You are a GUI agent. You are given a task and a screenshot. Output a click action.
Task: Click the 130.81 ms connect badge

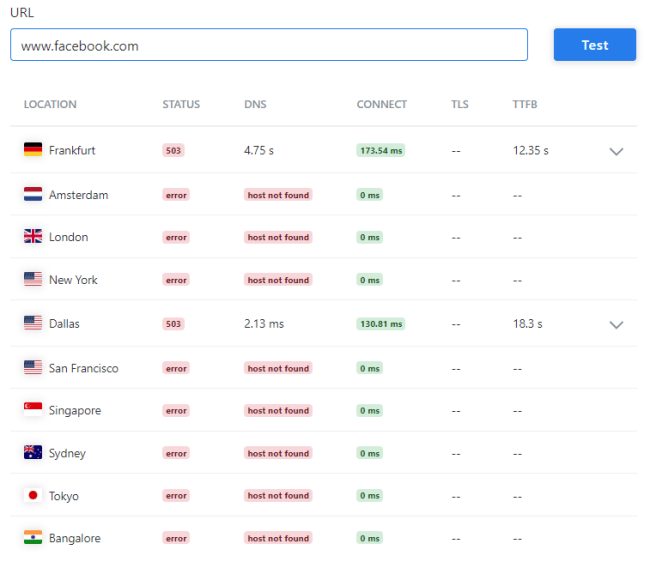381,324
